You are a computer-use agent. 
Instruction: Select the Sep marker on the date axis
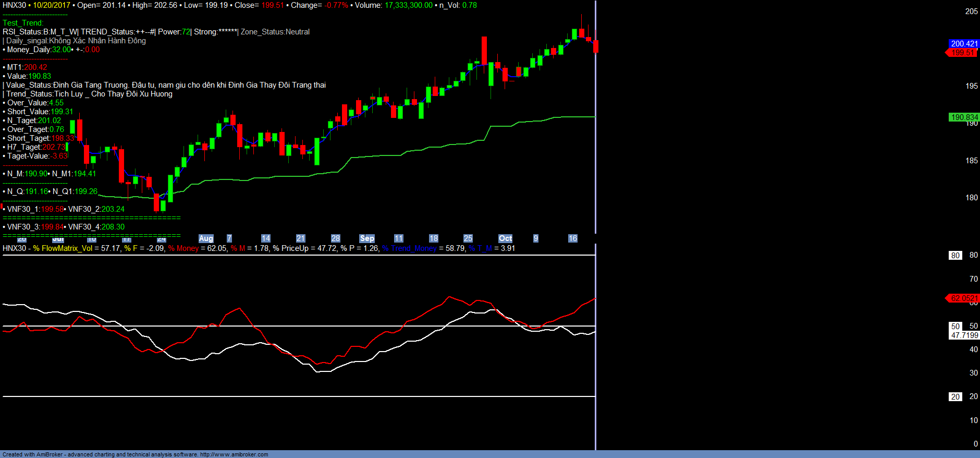(367, 238)
